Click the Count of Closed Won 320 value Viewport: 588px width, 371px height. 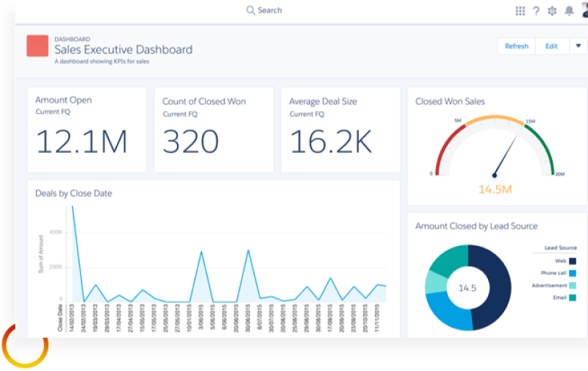(x=190, y=142)
